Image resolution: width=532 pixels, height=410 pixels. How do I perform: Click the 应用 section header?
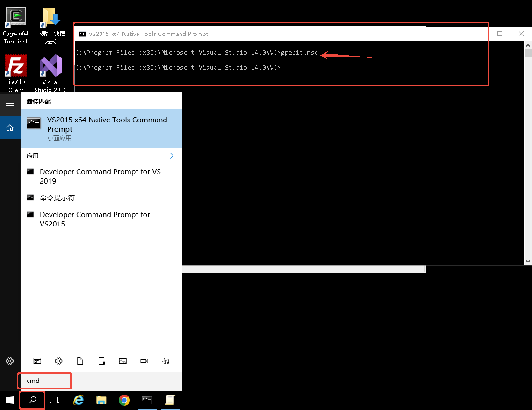(33, 156)
